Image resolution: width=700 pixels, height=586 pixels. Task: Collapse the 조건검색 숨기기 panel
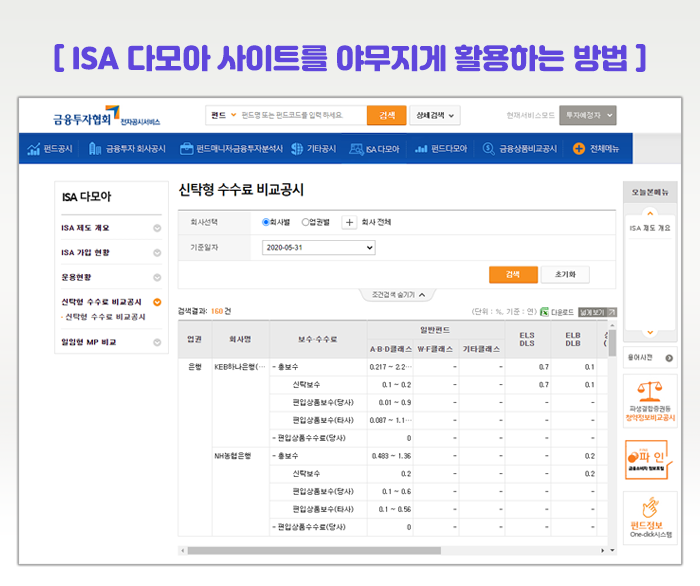point(399,295)
